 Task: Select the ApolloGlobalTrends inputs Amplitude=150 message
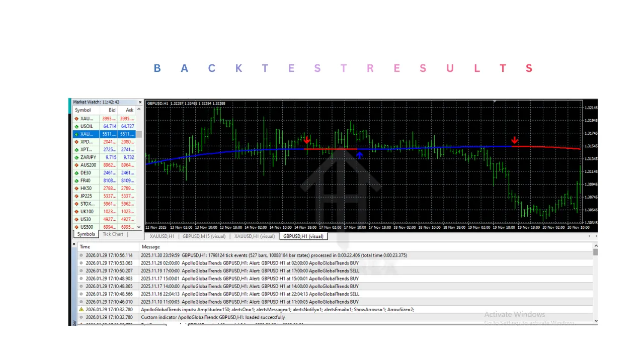pos(277,310)
